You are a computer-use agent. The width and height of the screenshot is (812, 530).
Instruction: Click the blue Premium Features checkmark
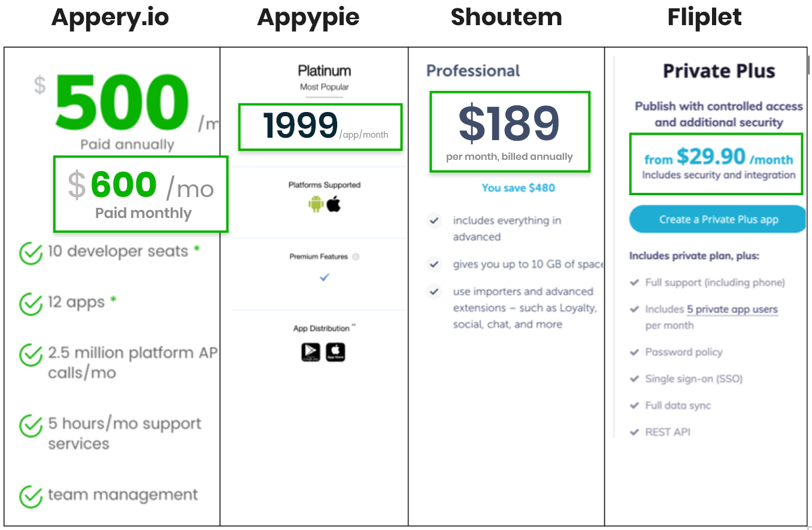[325, 277]
